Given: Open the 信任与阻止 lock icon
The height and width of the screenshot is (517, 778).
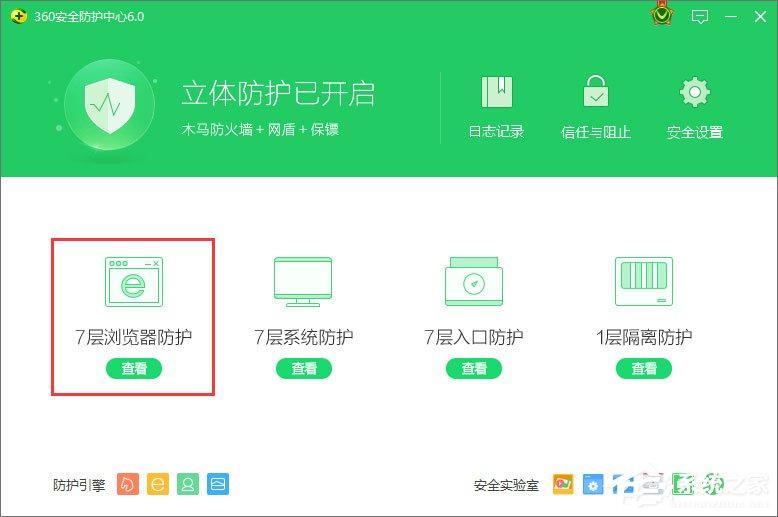Looking at the screenshot, I should point(596,91).
